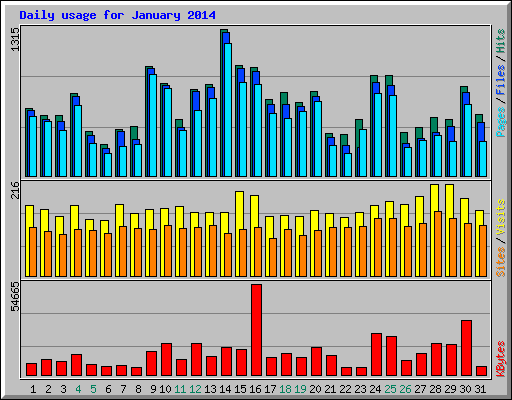512x400 pixels.
Task: Click the day 28 label on the x-axis
Action: [x=435, y=389]
